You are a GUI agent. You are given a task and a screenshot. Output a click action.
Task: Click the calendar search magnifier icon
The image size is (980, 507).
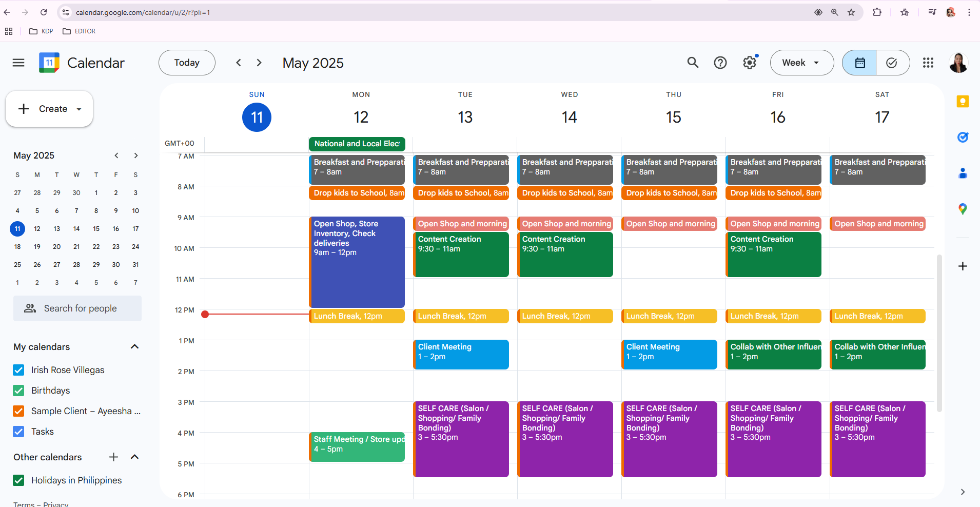pyautogui.click(x=693, y=63)
